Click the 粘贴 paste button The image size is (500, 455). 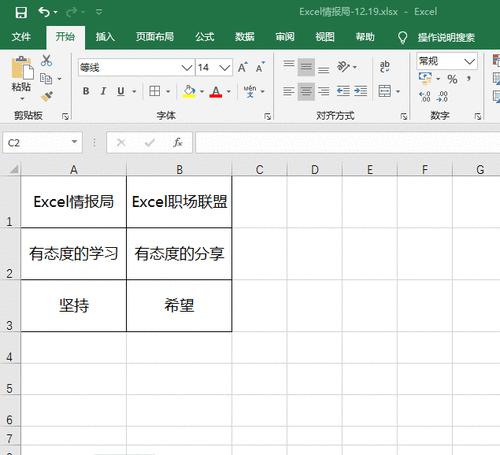coord(22,73)
